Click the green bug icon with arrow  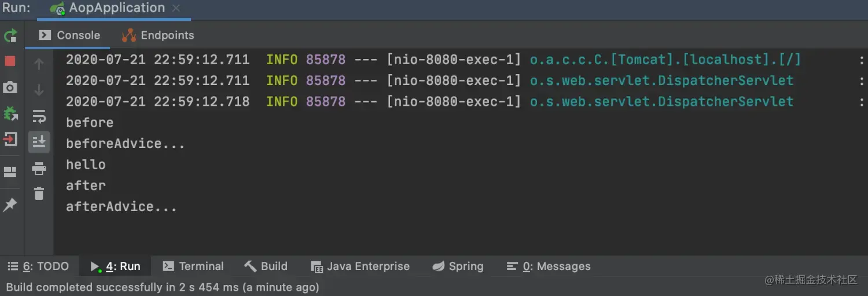pos(10,113)
